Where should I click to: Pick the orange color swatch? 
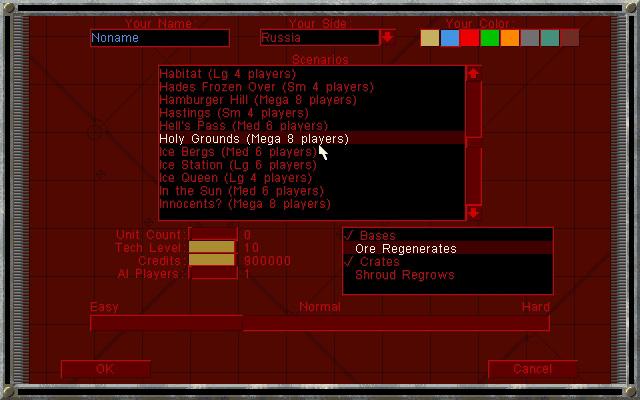coord(510,38)
